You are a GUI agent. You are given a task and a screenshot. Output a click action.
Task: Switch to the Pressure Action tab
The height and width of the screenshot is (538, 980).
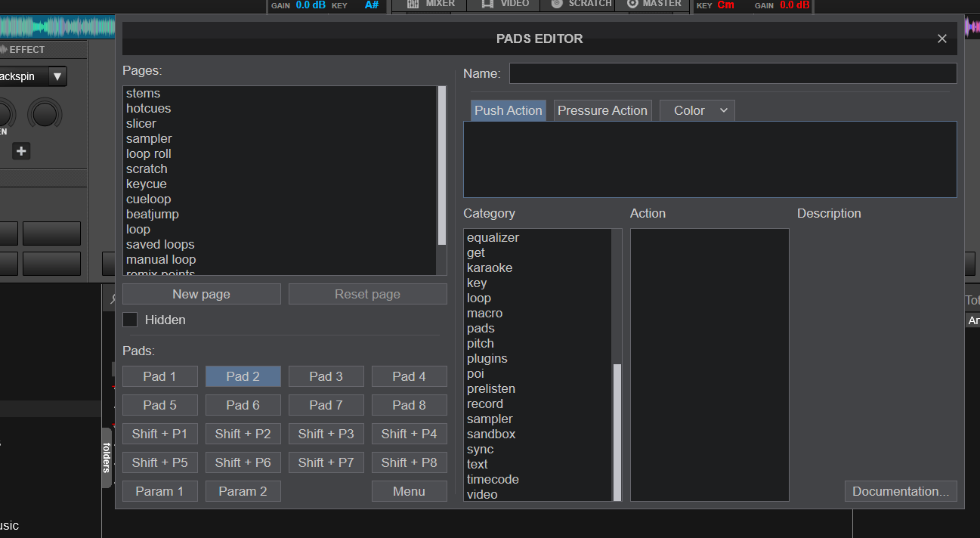pyautogui.click(x=602, y=110)
